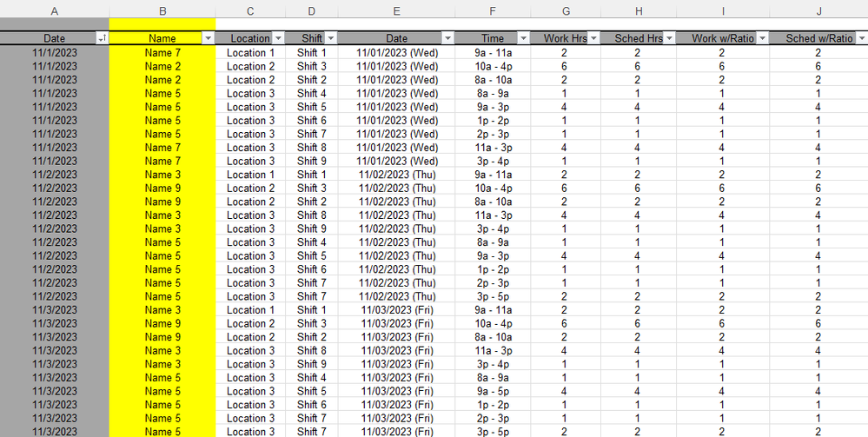Open the Time column filter dropdown
The width and height of the screenshot is (868, 437).
pos(523,38)
